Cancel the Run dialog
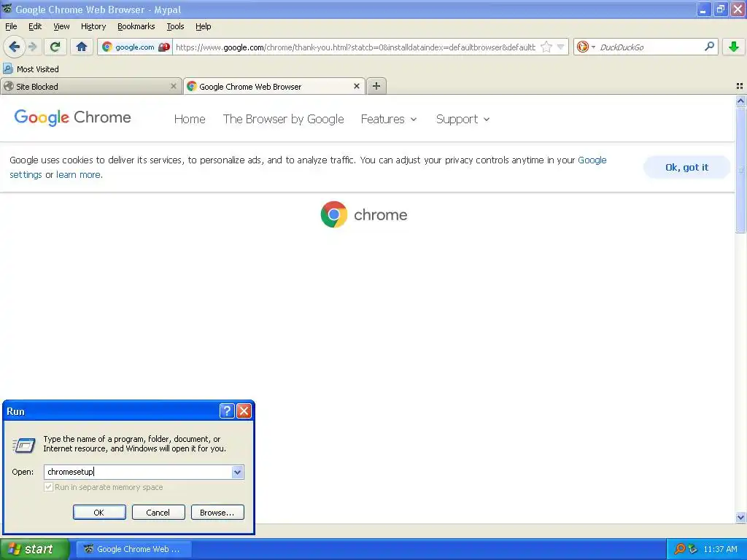 click(158, 513)
